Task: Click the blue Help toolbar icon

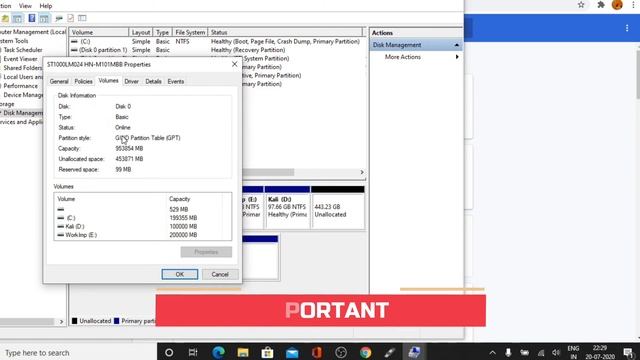Action: point(31,18)
